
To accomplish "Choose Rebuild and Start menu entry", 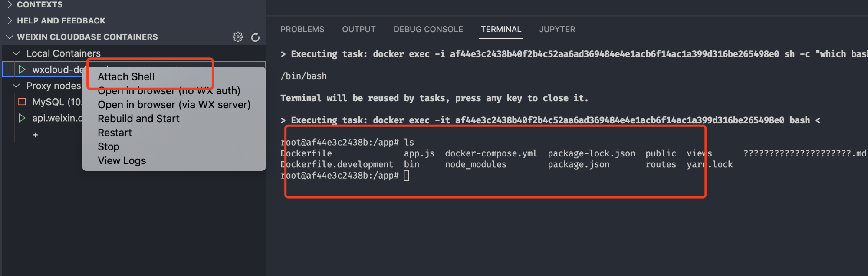I will click(138, 119).
